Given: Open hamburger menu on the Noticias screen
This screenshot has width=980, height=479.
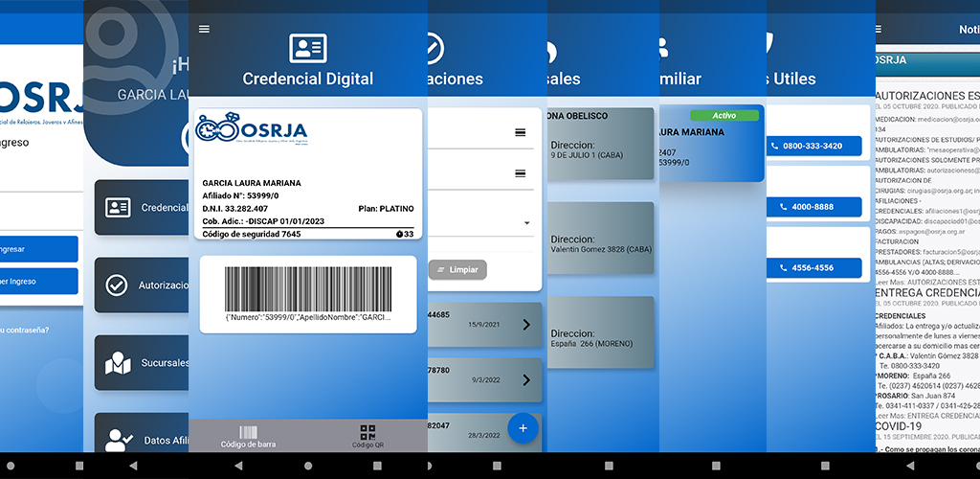Looking at the screenshot, I should 879,30.
